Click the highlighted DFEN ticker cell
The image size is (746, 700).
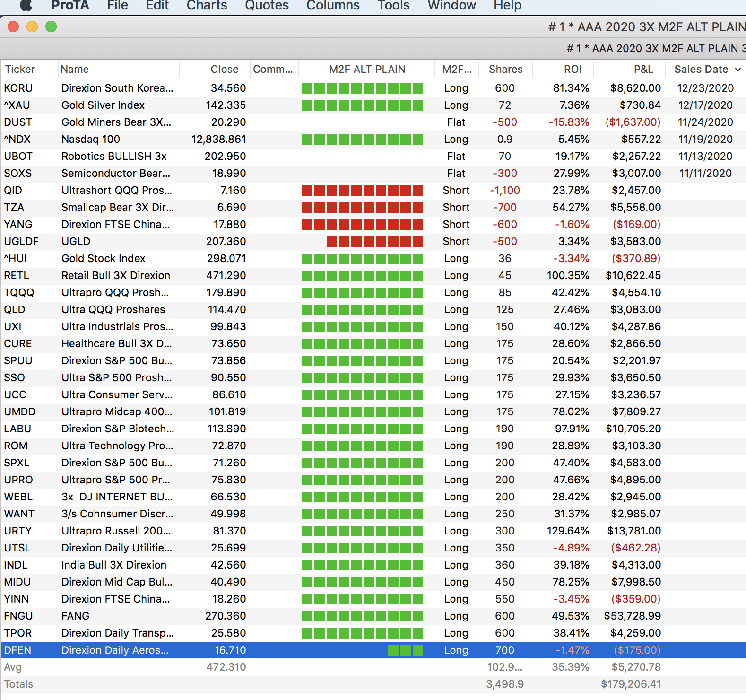tap(18, 650)
